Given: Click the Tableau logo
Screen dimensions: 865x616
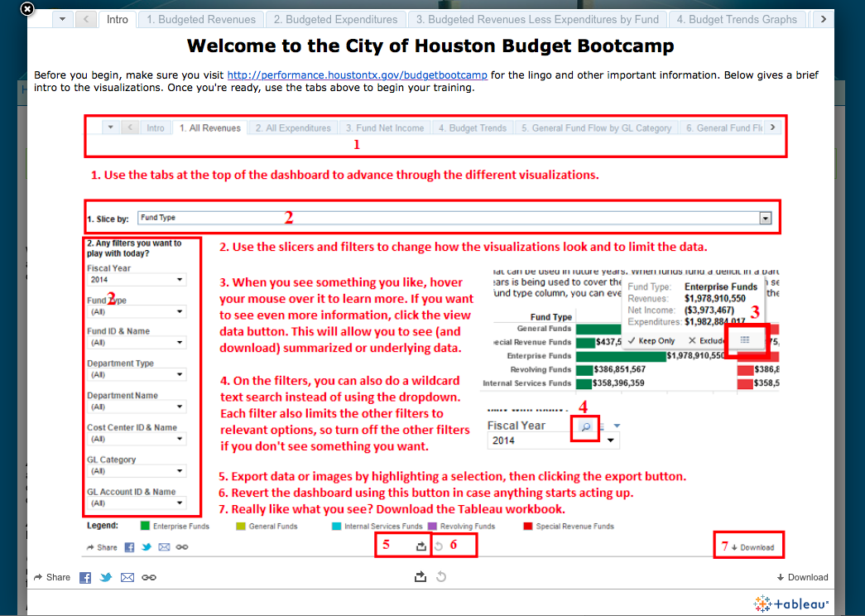Looking at the screenshot, I should tap(791, 604).
